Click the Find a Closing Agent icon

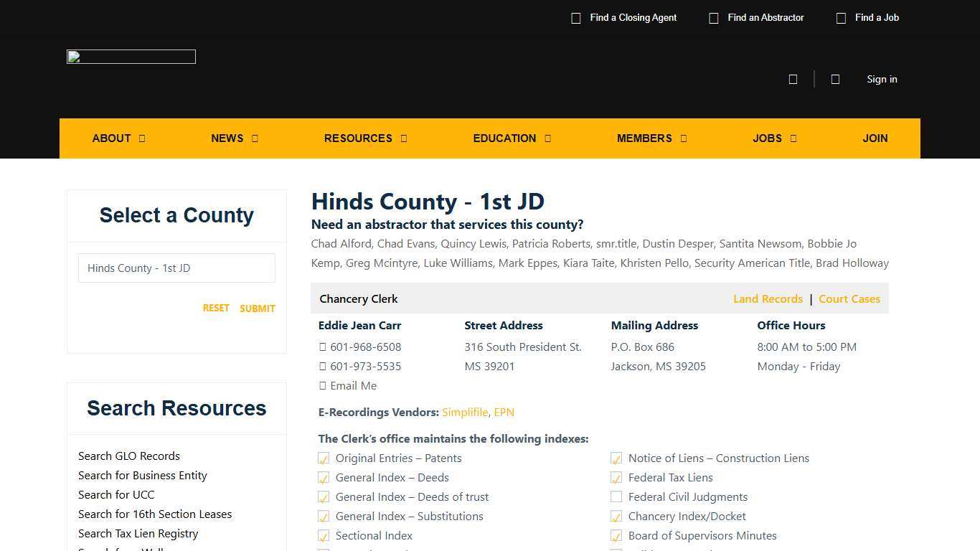(x=576, y=17)
